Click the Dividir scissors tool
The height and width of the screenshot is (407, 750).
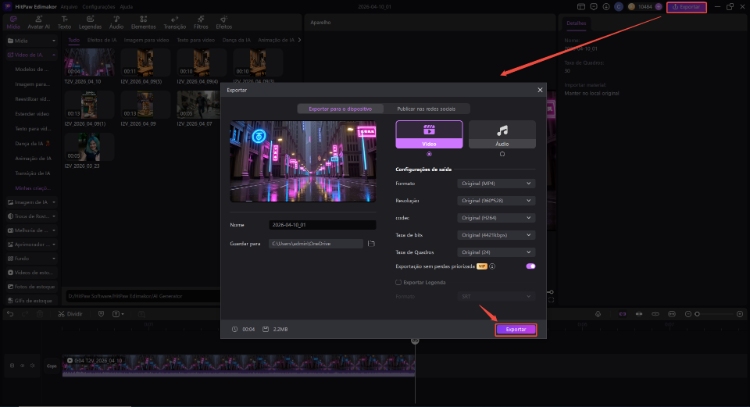(x=70, y=314)
